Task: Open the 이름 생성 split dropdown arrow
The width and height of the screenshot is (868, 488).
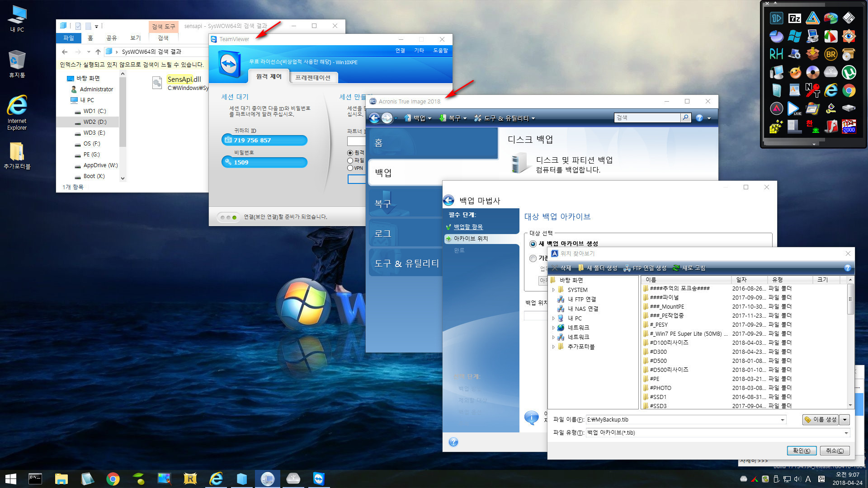Action: pos(844,420)
